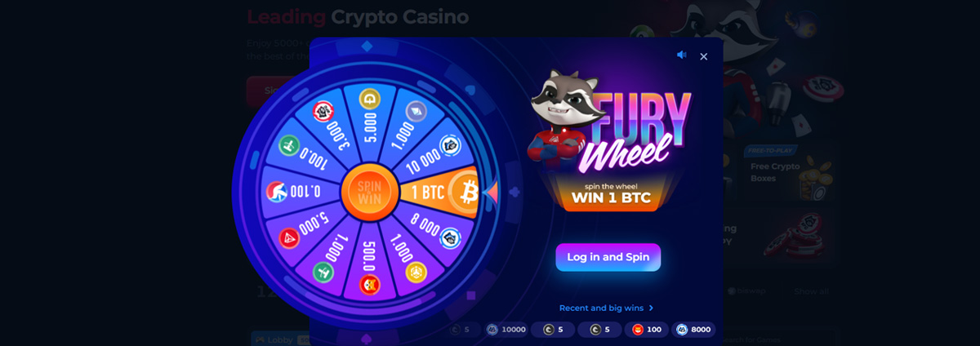Click the chip icon on 3.000 segment

click(323, 110)
